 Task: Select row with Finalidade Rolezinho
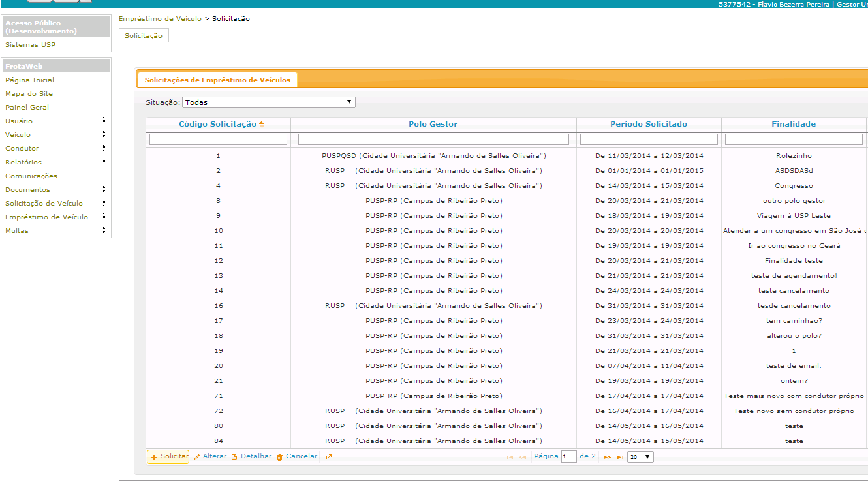(506, 156)
